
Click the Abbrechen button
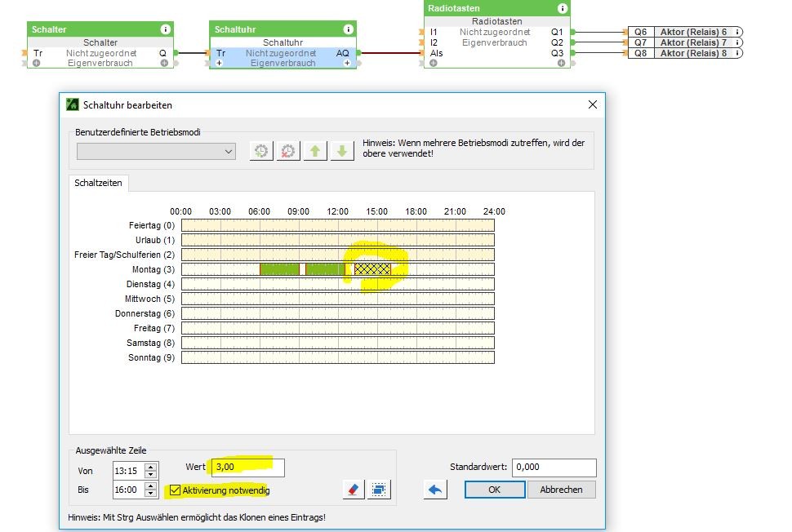(x=561, y=490)
